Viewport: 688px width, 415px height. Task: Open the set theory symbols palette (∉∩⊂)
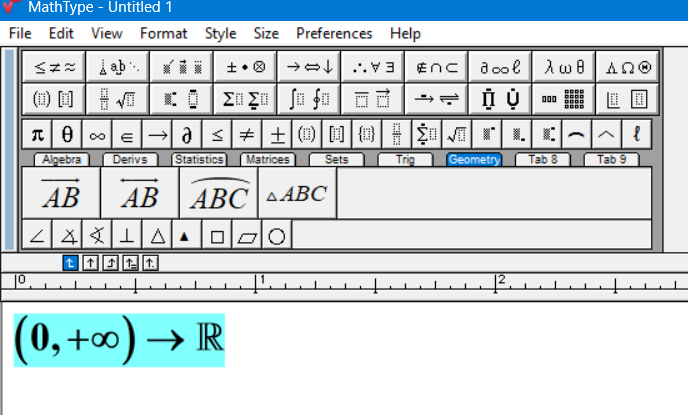[436, 67]
